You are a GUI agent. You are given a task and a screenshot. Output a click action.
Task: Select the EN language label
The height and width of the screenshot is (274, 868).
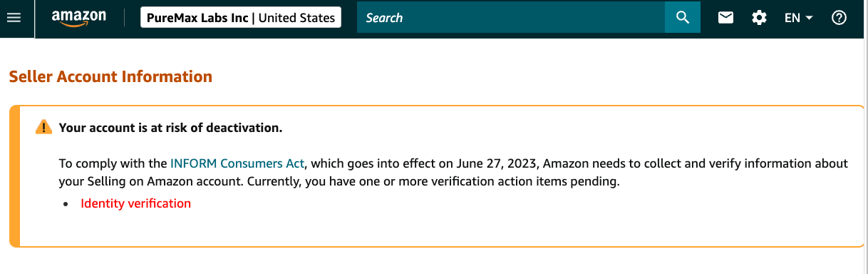(x=792, y=18)
